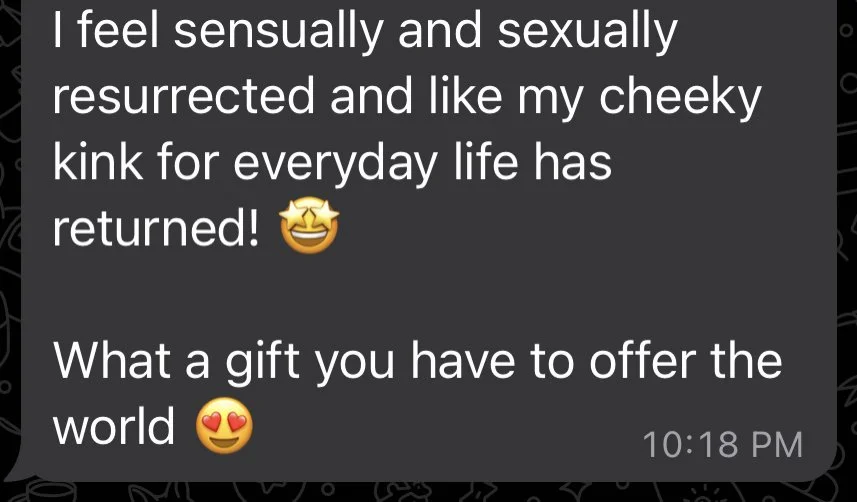The width and height of the screenshot is (857, 502).
Task: Tap the star-struck emoji after "returned!"
Action: (x=309, y=225)
